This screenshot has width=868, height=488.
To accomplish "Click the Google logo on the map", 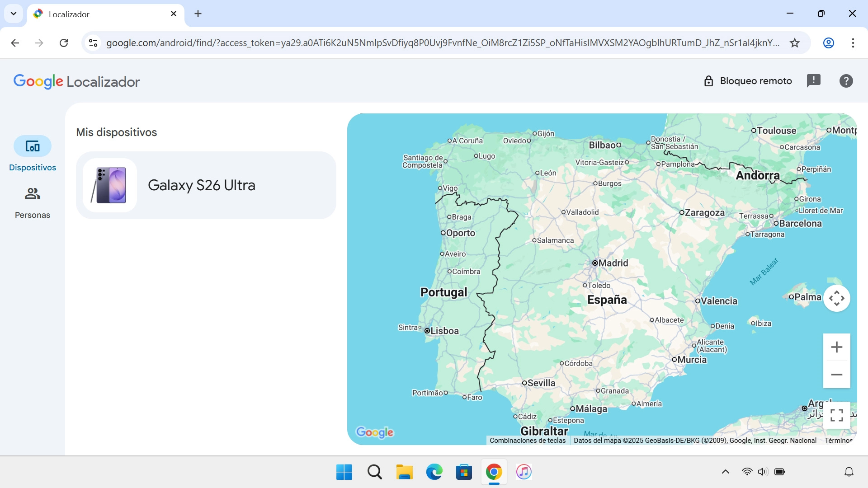I will point(374,432).
